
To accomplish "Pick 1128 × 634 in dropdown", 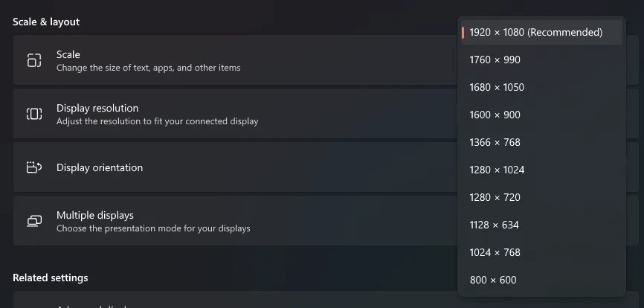I will (494, 225).
